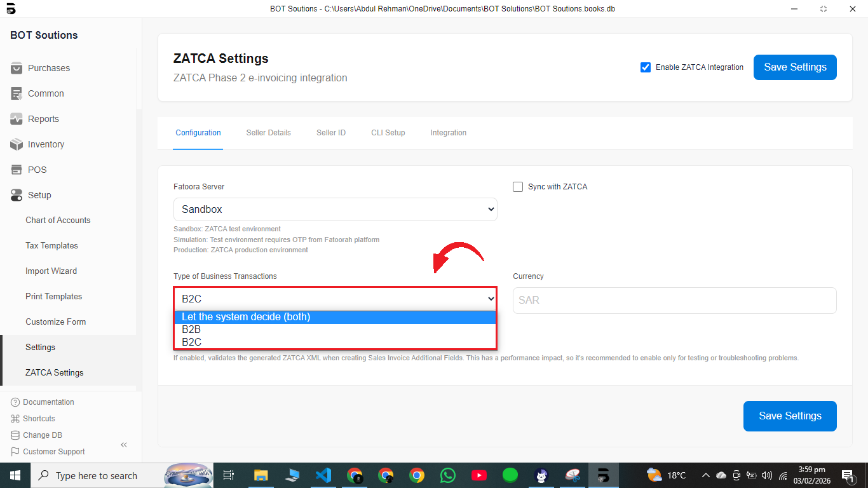
Task: Open Reports from the sidebar
Action: tap(43, 119)
